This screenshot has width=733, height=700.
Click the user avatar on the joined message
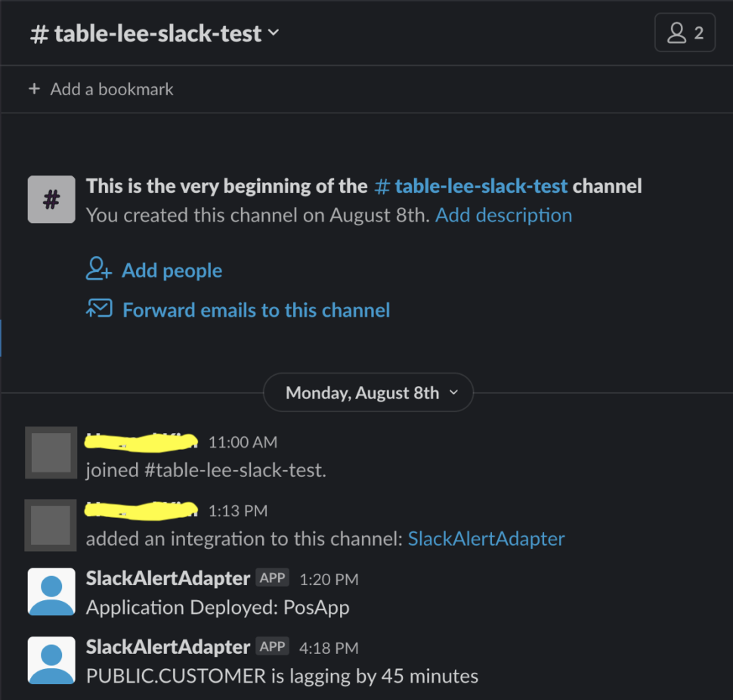(x=51, y=453)
